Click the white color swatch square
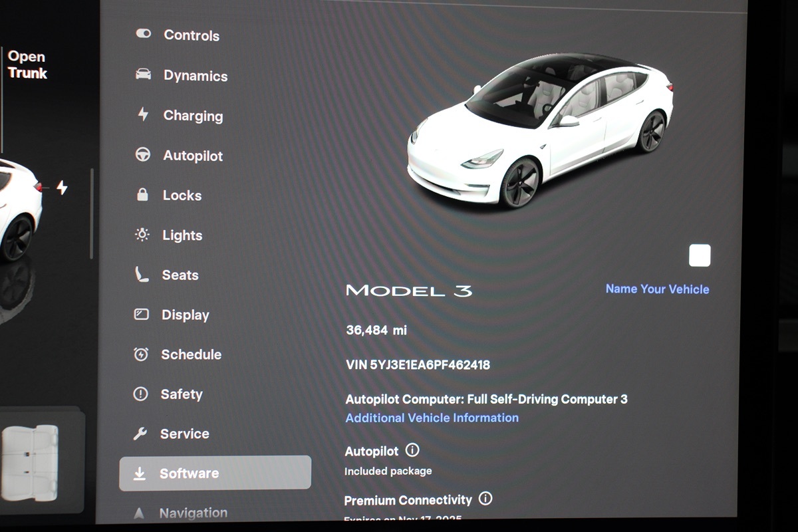This screenshot has height=532, width=798. point(700,255)
